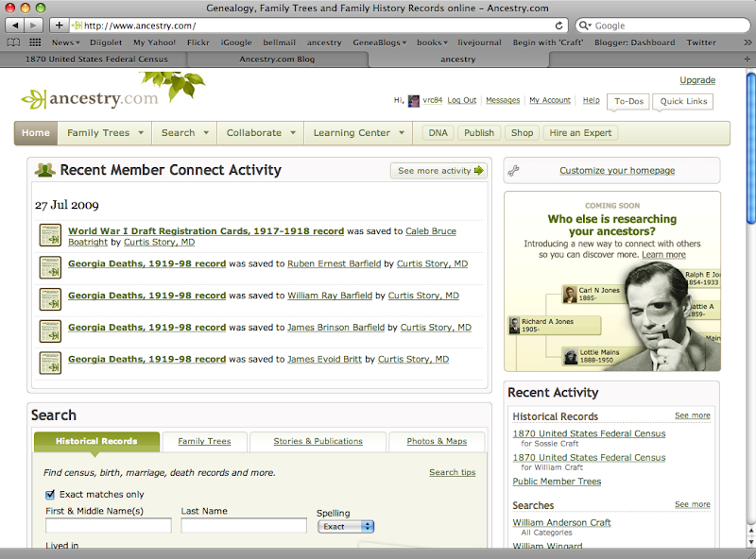Open the William Anderson Craft search link
The image size is (756, 559).
[x=561, y=522]
